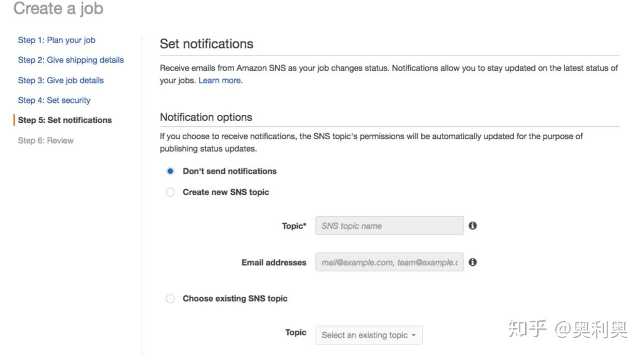
Task: Select the Choose existing SNS topic option
Action: pyautogui.click(x=170, y=298)
